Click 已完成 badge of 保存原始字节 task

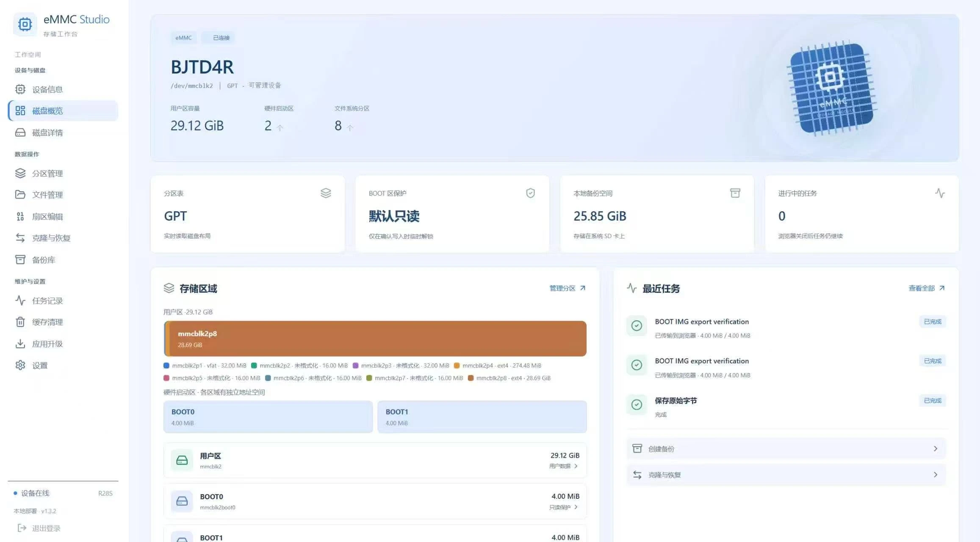point(932,401)
